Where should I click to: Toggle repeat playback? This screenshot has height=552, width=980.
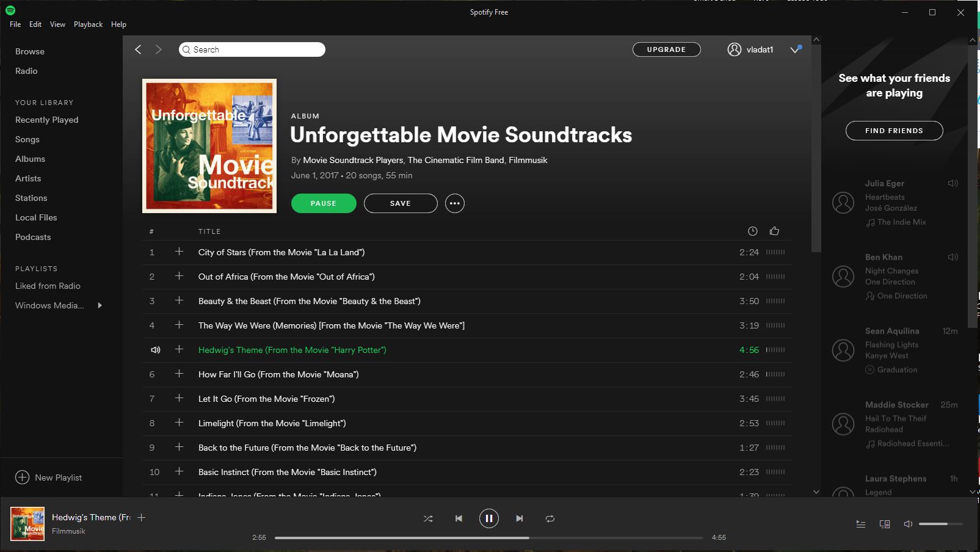tap(550, 518)
